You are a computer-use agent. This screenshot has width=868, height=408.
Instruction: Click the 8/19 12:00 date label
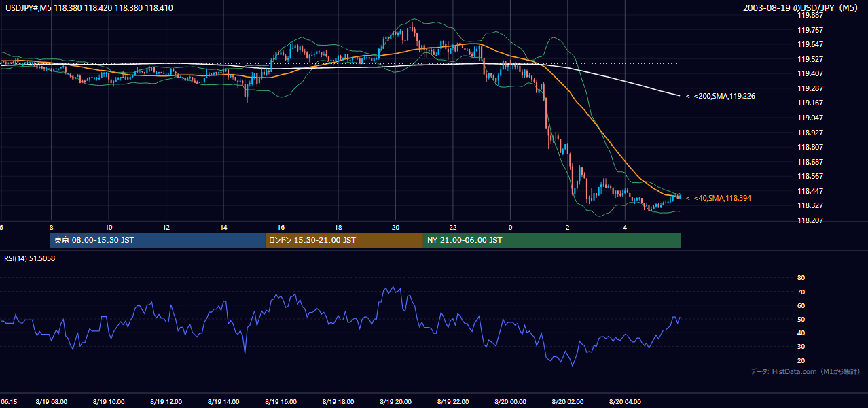pos(166,402)
